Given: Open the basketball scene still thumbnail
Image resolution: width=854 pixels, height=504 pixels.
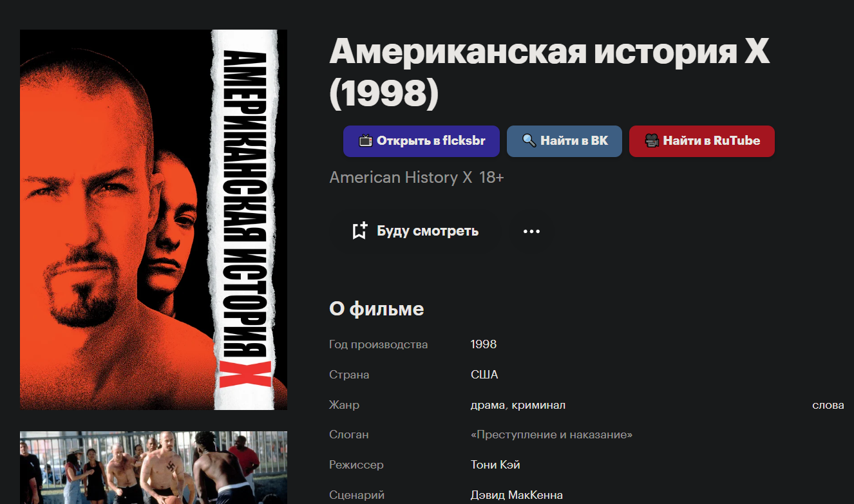Looking at the screenshot, I should point(153,467).
